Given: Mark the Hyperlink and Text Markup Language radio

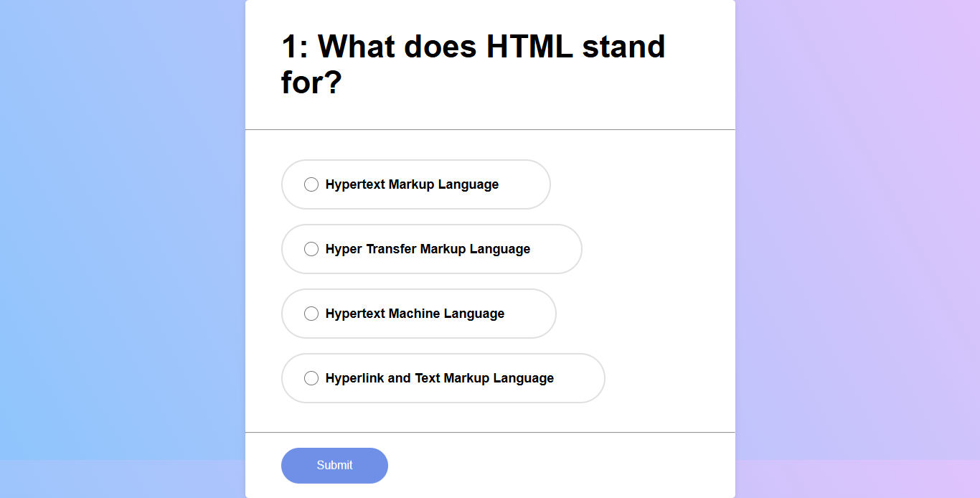Looking at the screenshot, I should coord(311,378).
